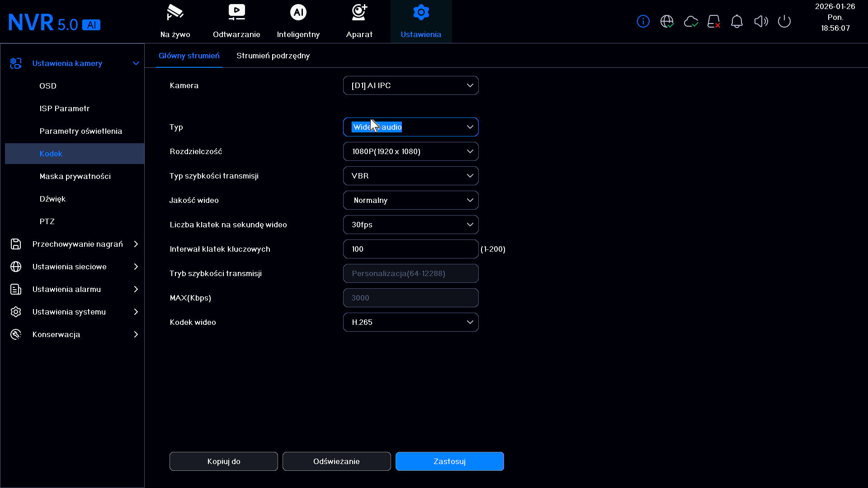
Task: Expand Ustawienia sieciowe menu
Action: pos(75,267)
